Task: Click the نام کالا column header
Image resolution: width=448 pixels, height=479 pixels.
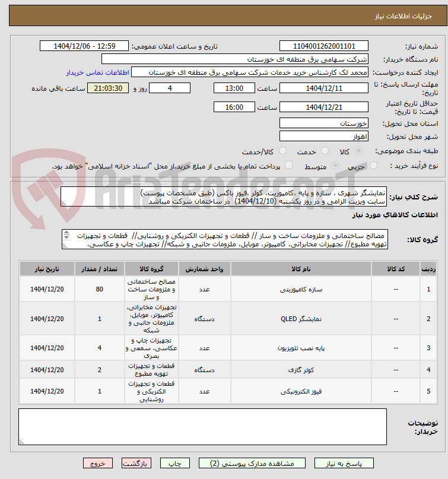Action: [301, 269]
